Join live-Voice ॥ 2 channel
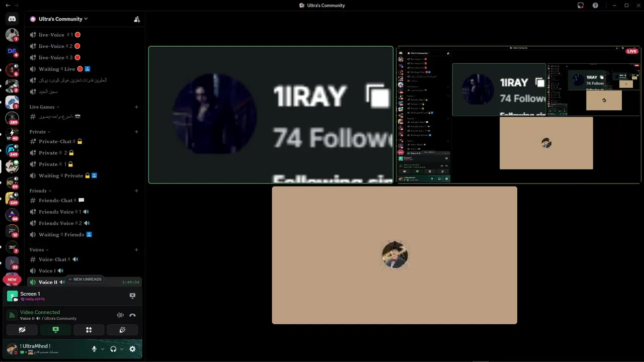 [84, 46]
